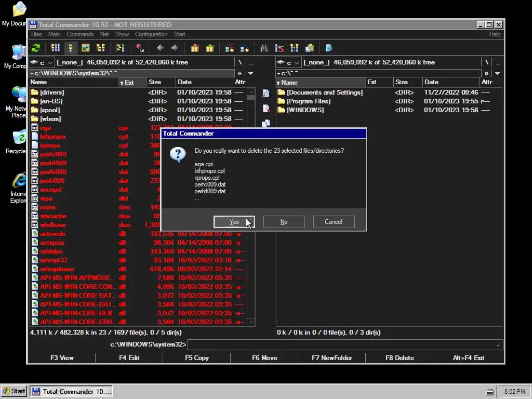
Task: Open right panel directory hotlist asterisk
Action: 486,73
